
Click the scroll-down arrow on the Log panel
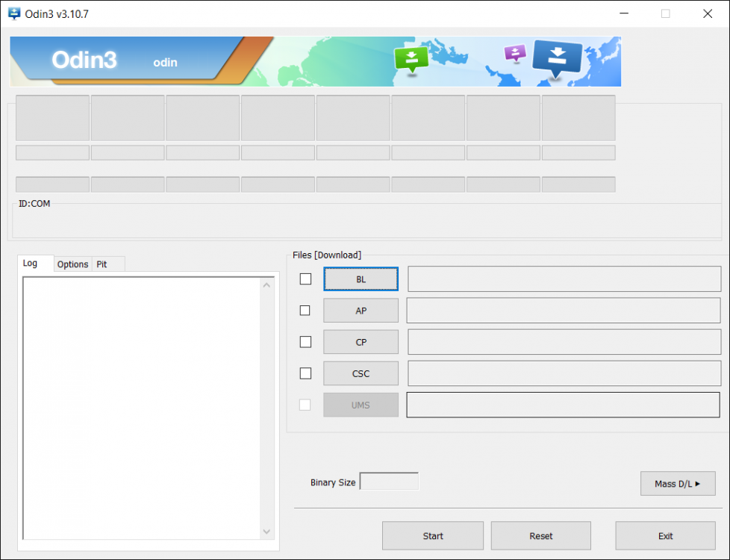[266, 532]
